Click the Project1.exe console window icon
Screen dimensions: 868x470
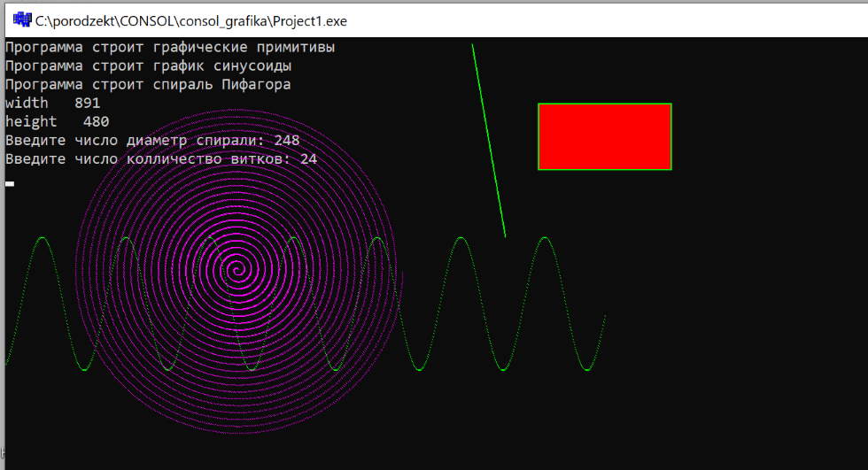coord(22,19)
